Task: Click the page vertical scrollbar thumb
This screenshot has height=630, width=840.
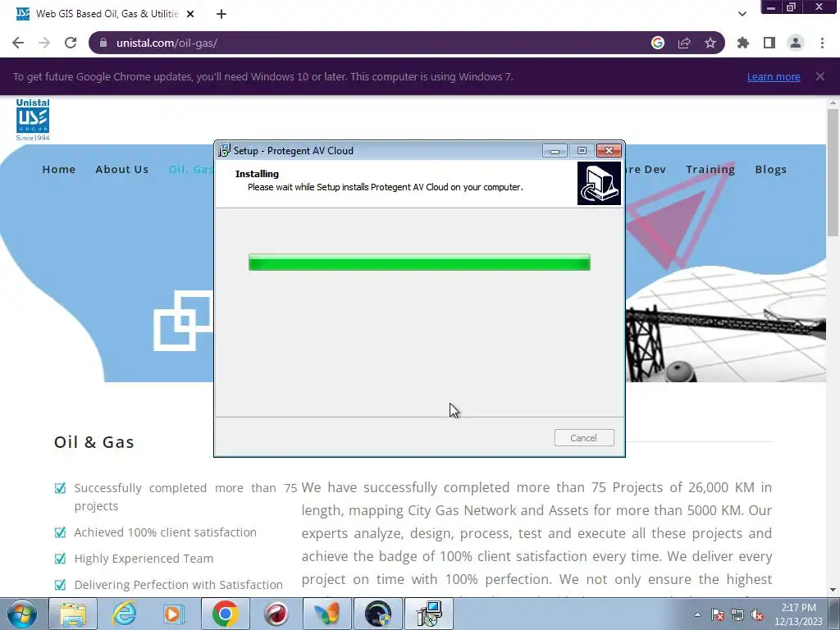Action: [x=833, y=172]
